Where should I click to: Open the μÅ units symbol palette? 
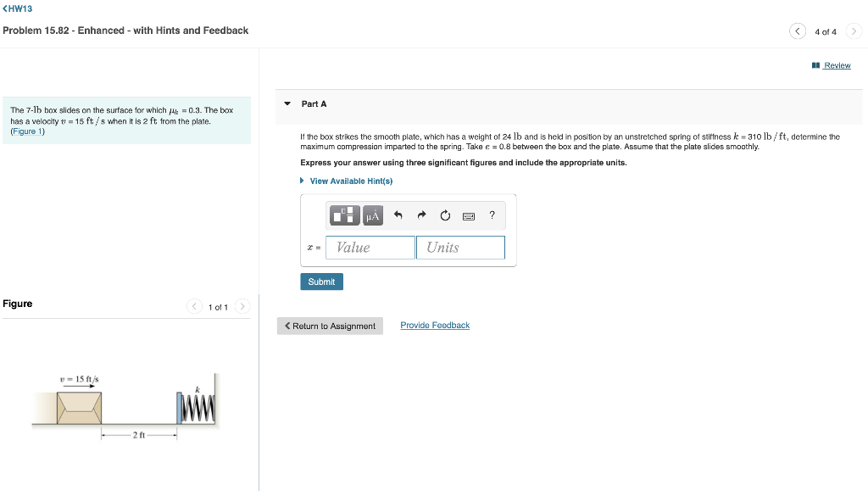[x=373, y=215]
